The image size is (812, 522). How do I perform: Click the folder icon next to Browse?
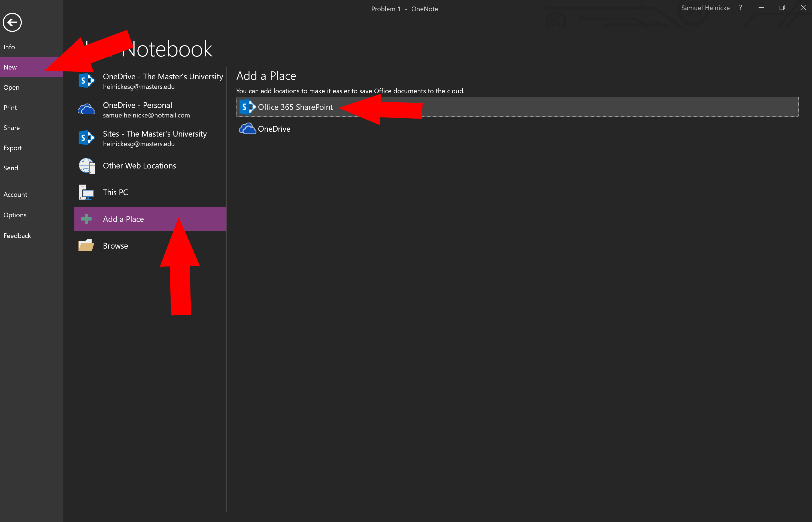click(86, 245)
